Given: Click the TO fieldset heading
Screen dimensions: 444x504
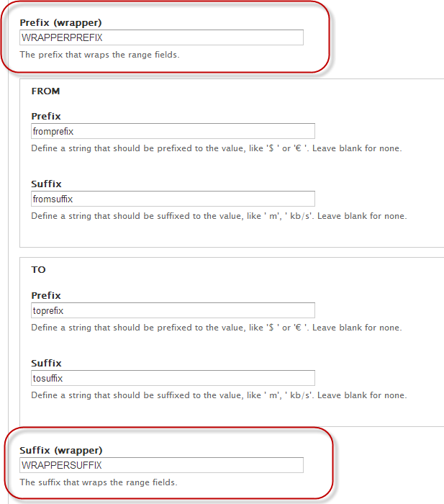Looking at the screenshot, I should coord(38,270).
